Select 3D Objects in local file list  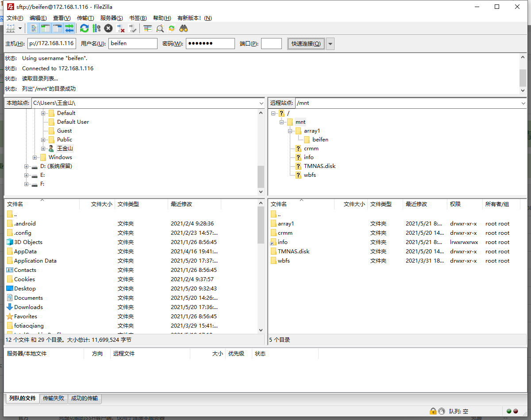click(28, 242)
